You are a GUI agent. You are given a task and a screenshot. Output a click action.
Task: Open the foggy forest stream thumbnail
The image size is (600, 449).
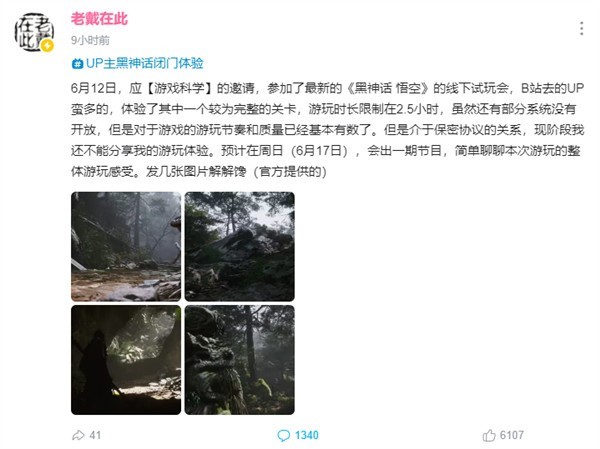pos(126,247)
